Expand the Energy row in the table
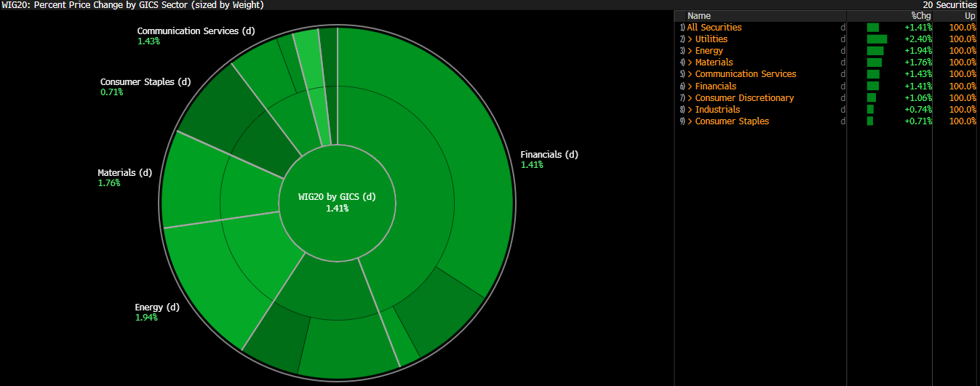The width and height of the screenshot is (980, 386). pyautogui.click(x=690, y=51)
